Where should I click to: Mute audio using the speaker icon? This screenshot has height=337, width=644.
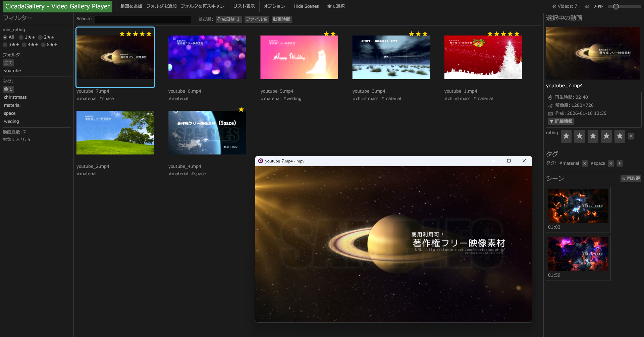tap(587, 7)
